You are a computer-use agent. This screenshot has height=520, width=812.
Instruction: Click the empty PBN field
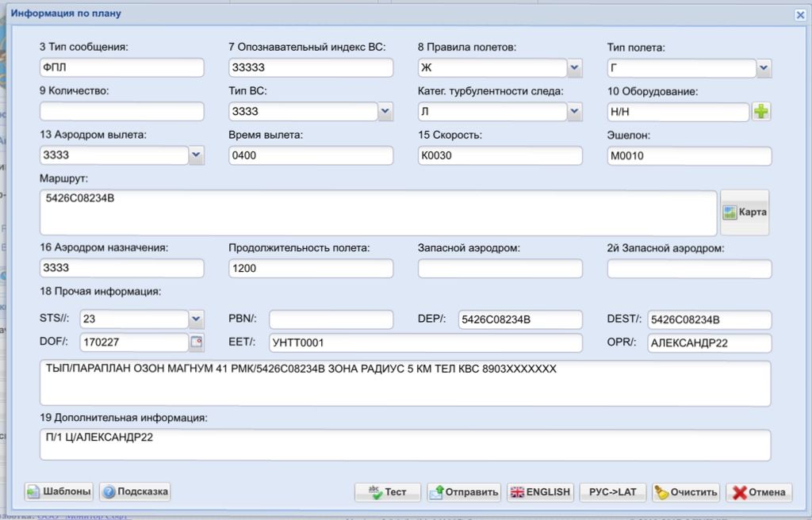[x=331, y=319]
